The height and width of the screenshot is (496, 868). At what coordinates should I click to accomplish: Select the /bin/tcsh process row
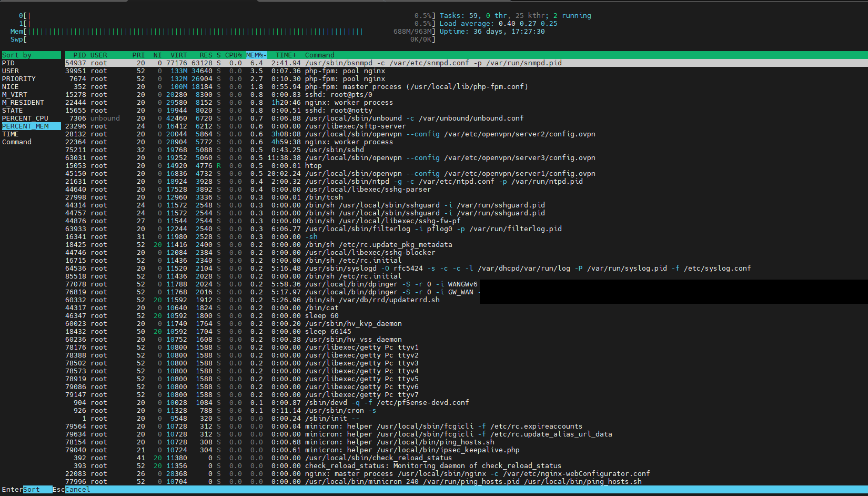point(466,197)
